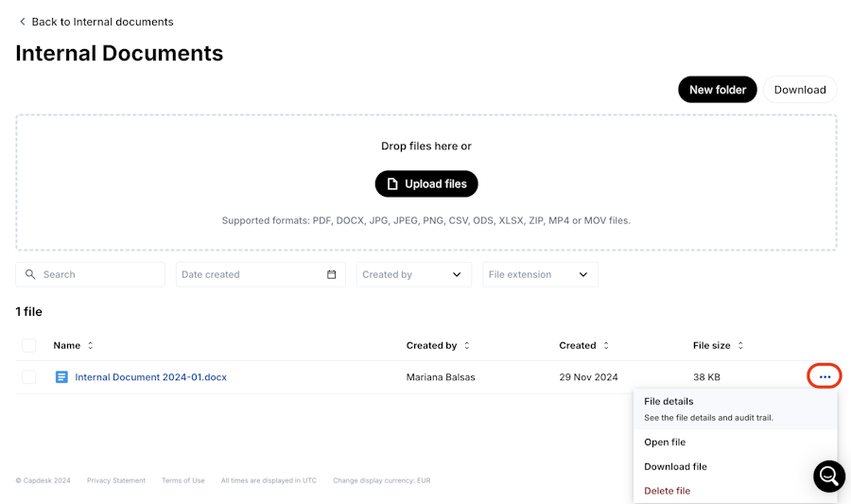This screenshot has height=504, width=851.
Task: Open the help search chat bubble
Action: coord(828,476)
